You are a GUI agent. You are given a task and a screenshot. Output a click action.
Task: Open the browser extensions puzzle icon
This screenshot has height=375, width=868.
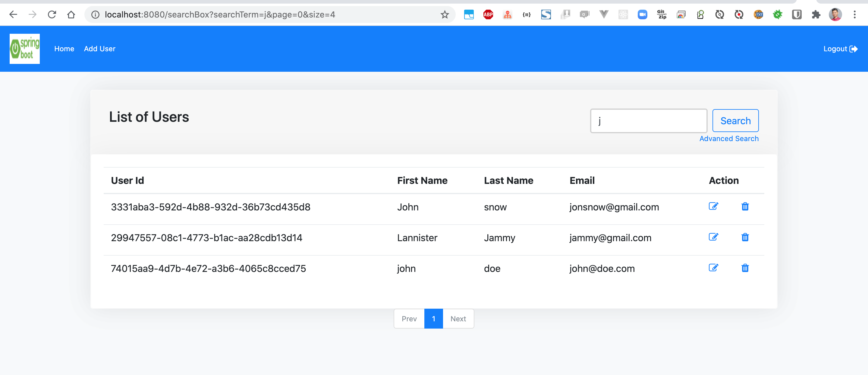816,14
